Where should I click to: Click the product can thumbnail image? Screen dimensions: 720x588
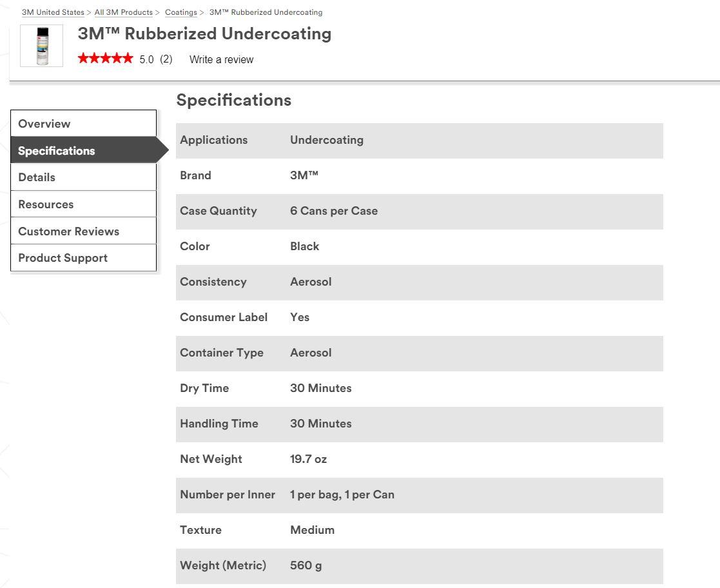tap(42, 46)
